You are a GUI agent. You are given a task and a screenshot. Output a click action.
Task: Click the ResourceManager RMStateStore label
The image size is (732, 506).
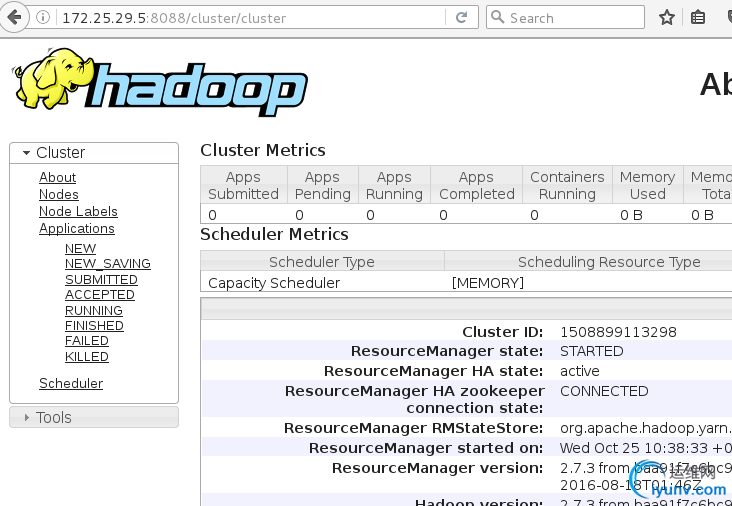[x=414, y=428]
